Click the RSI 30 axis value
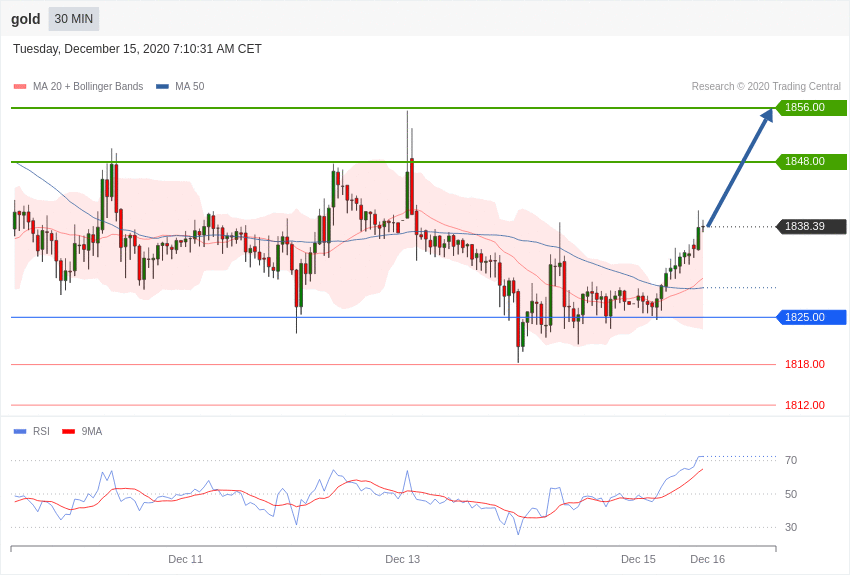850x576 pixels. pyautogui.click(x=791, y=527)
